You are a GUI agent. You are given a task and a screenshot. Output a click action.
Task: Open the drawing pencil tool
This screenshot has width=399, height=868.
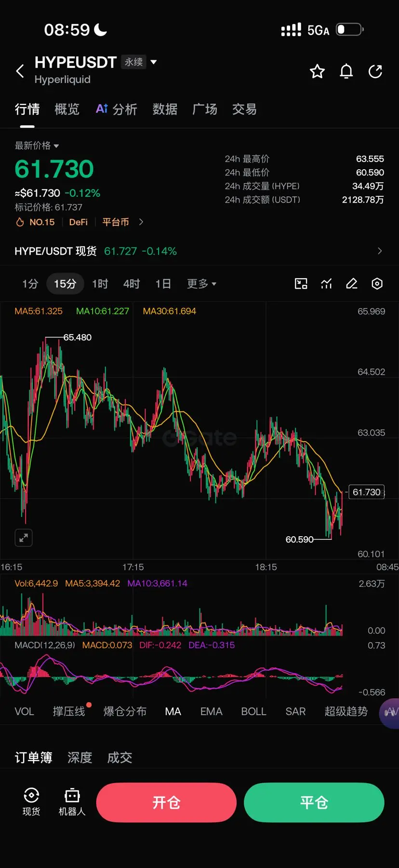pos(352,284)
